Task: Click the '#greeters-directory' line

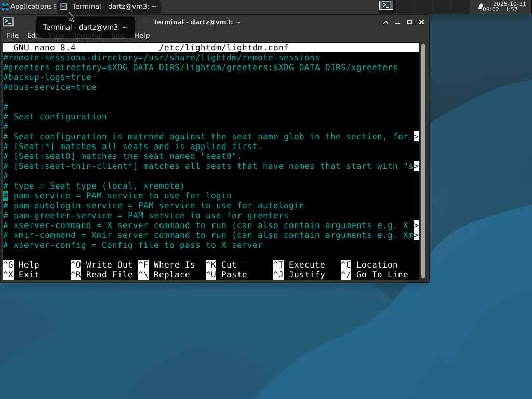Action: tap(200, 67)
